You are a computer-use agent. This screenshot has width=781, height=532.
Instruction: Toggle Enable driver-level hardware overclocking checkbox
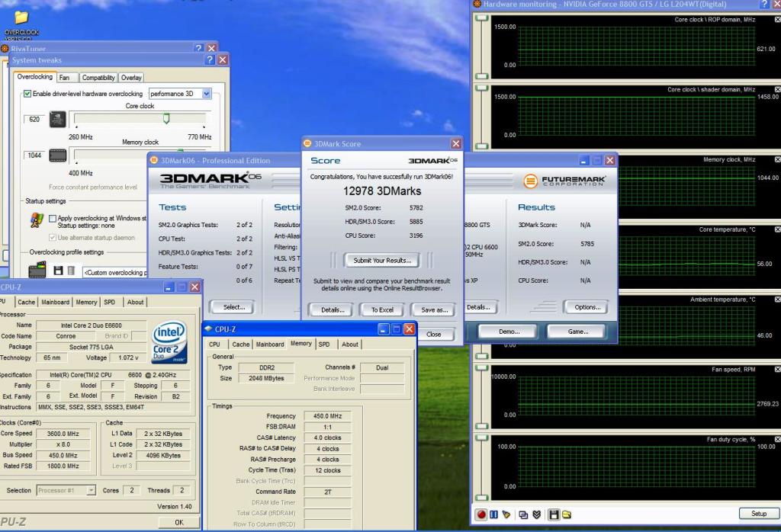(27, 94)
